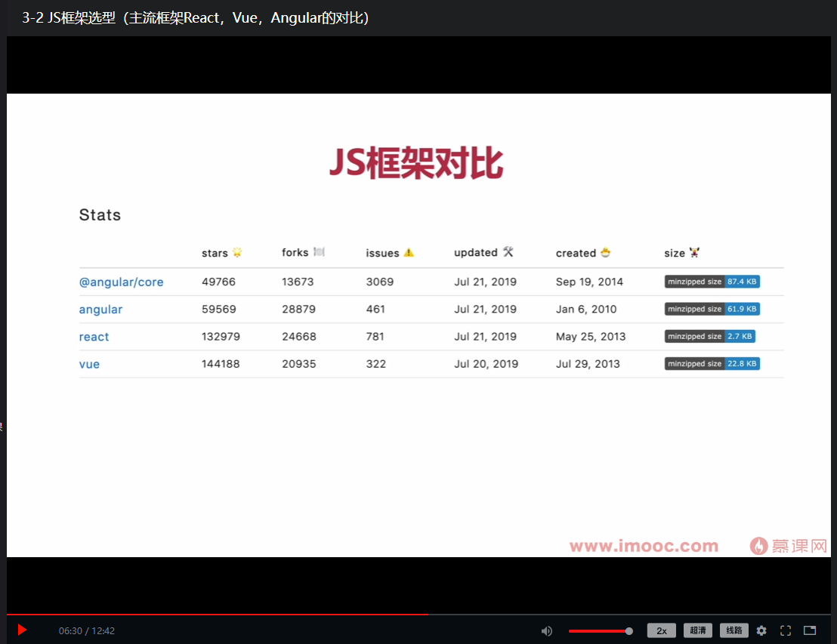Select angular forks value 28879

tap(299, 309)
